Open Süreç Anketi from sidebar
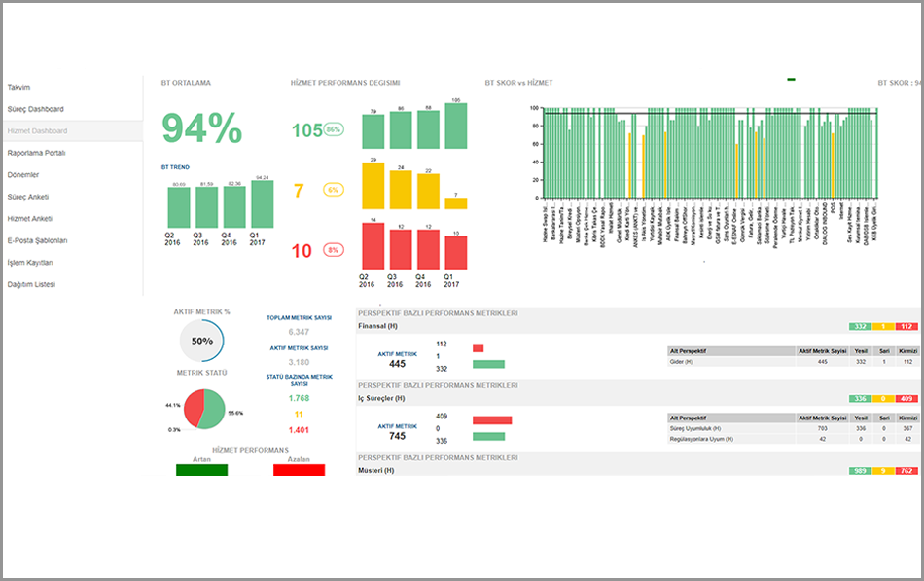Viewport: 924px width, 581px height. 28,197
